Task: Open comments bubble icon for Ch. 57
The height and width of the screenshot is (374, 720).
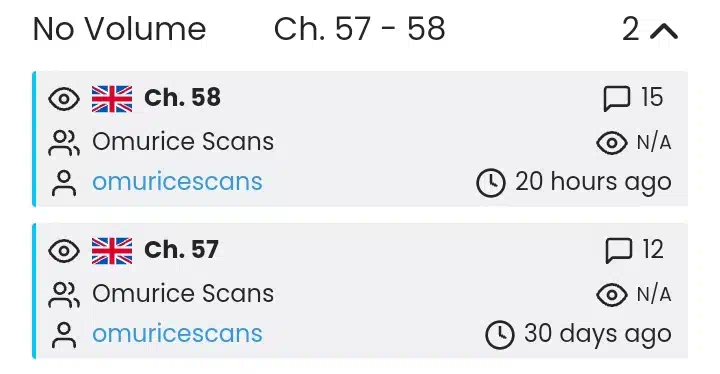Action: point(619,251)
